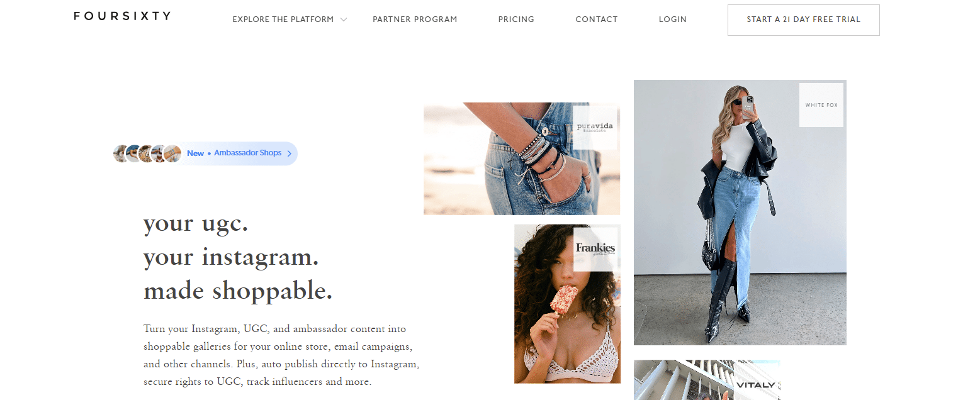
Task: Open Explore the Platform menu
Action: pos(283,19)
